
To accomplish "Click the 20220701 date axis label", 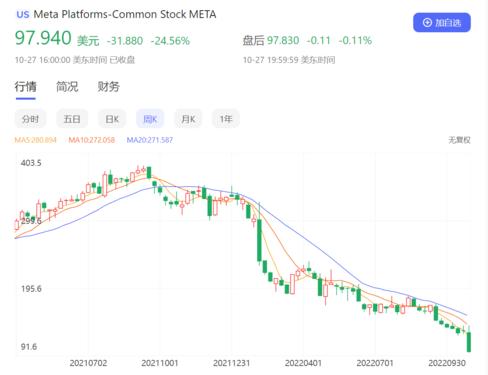I will pos(375,363).
